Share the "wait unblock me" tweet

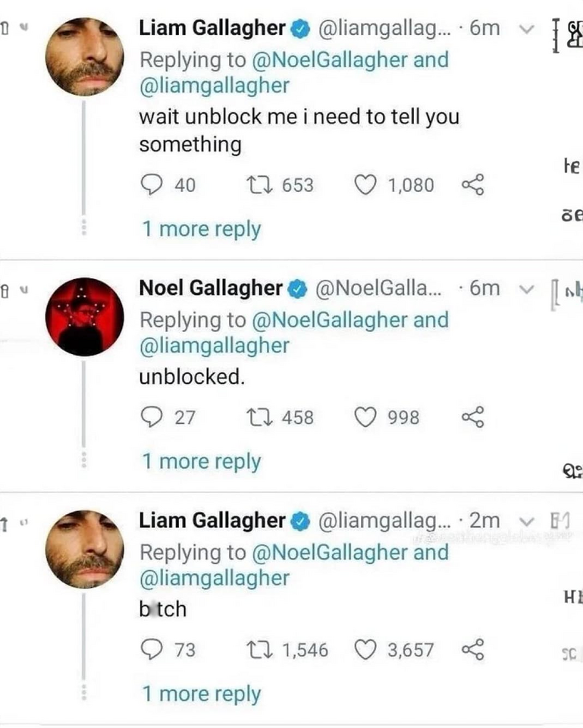472,185
